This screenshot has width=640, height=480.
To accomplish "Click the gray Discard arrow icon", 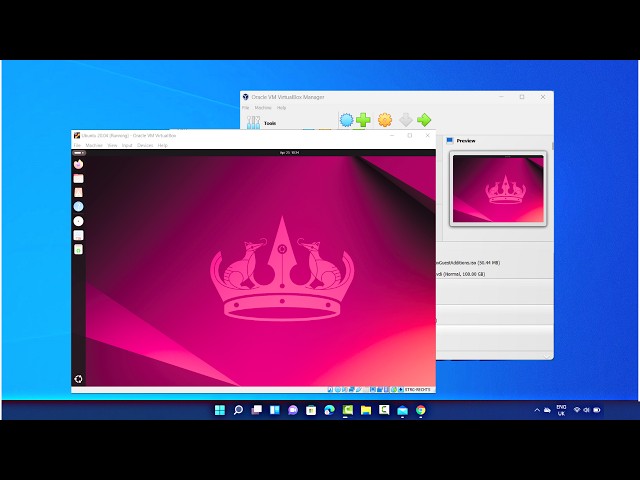I will point(405,120).
